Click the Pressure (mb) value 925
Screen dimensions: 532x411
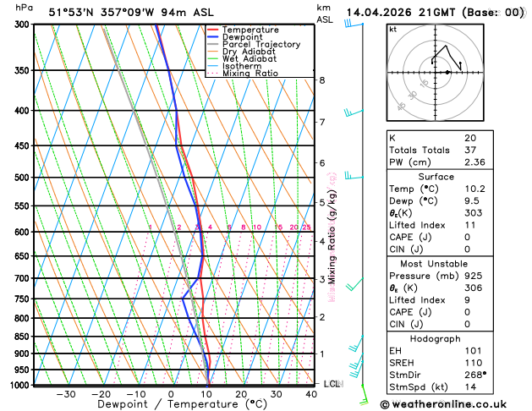click(x=474, y=276)
